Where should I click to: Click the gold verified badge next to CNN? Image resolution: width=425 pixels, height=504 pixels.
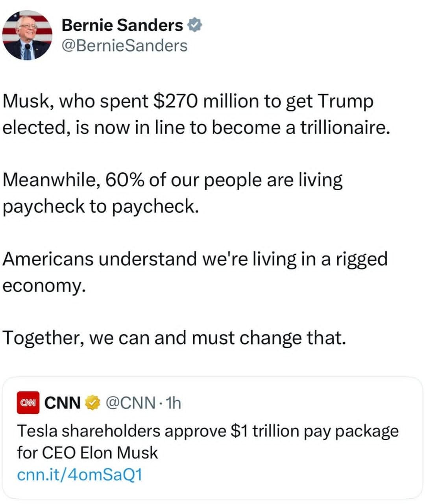coord(92,403)
